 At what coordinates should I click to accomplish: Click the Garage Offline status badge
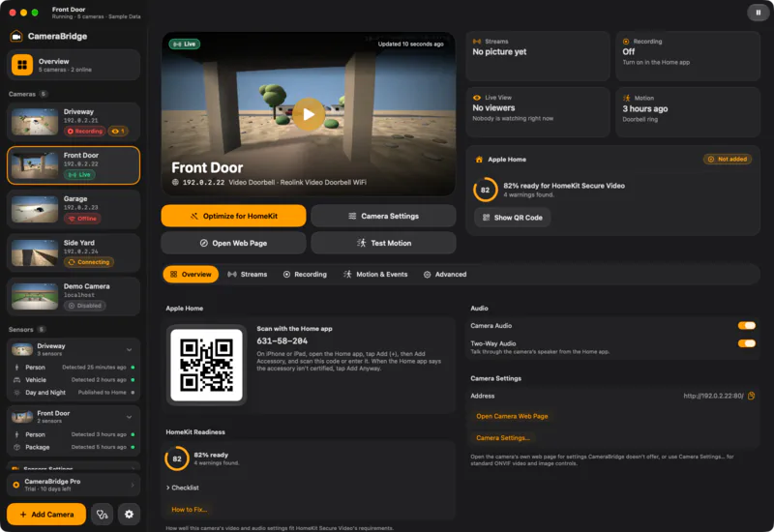click(x=82, y=219)
